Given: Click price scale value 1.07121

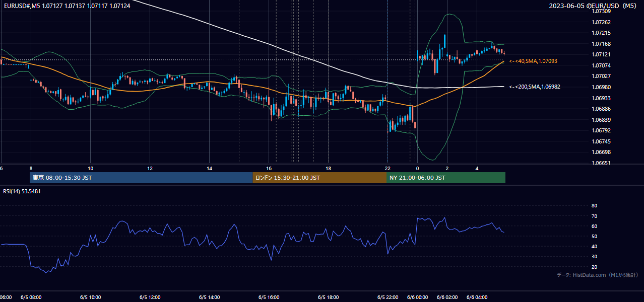Looking at the screenshot, I should click(x=601, y=54).
